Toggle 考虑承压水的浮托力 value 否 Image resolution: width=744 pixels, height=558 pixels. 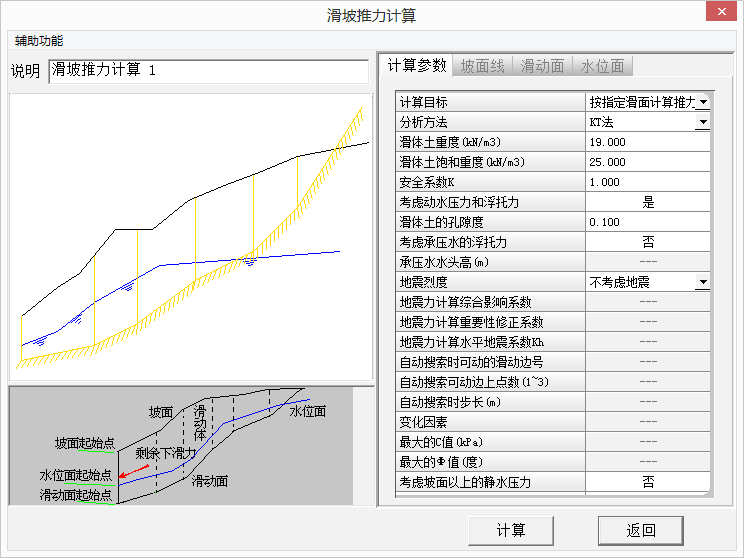click(647, 242)
